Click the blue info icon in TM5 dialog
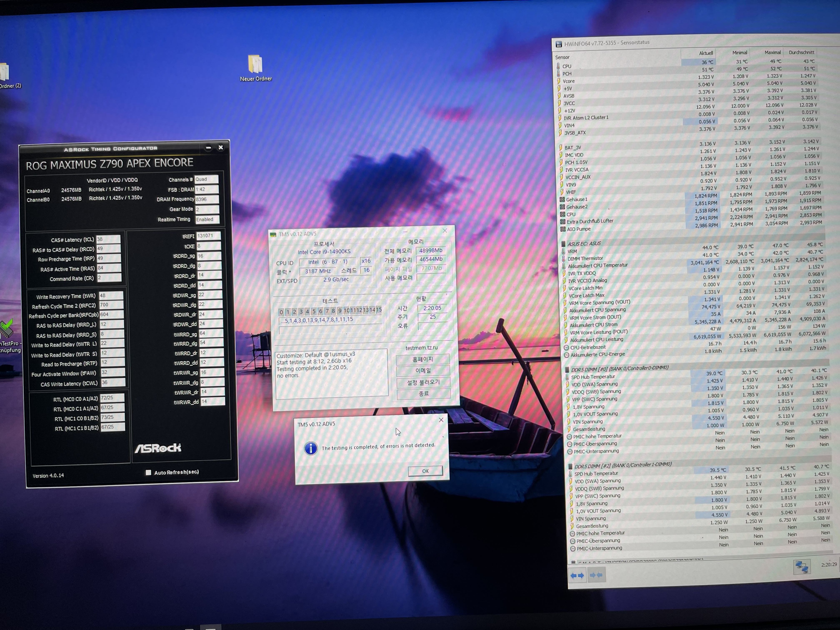Screen dimensions: 840x630 coord(311,448)
